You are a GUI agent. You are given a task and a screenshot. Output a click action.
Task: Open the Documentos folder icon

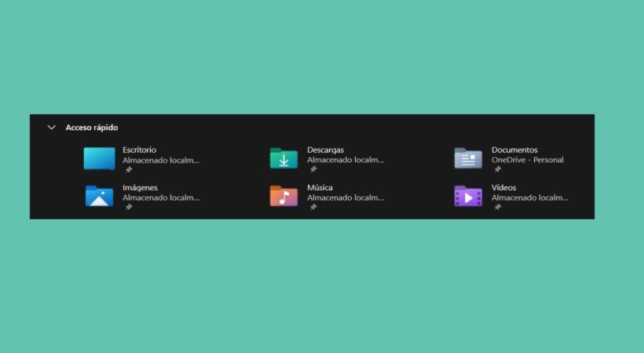[x=468, y=158]
